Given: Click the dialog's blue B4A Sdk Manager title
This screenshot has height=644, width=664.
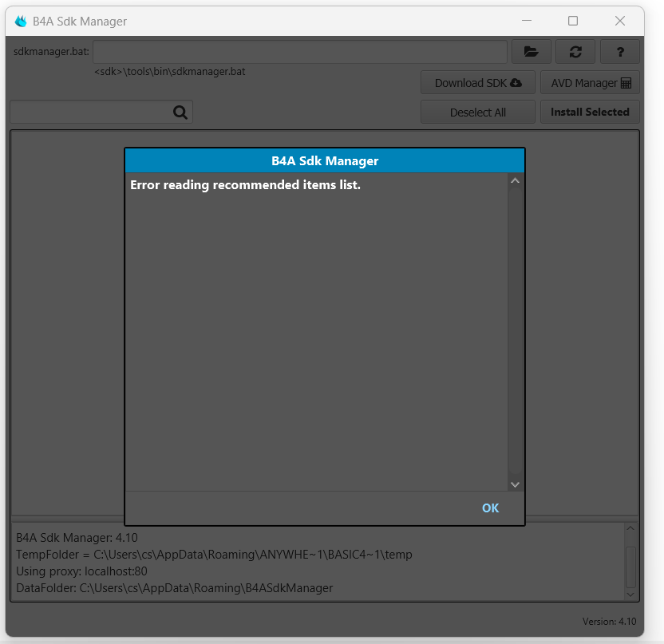Looking at the screenshot, I should [x=325, y=161].
